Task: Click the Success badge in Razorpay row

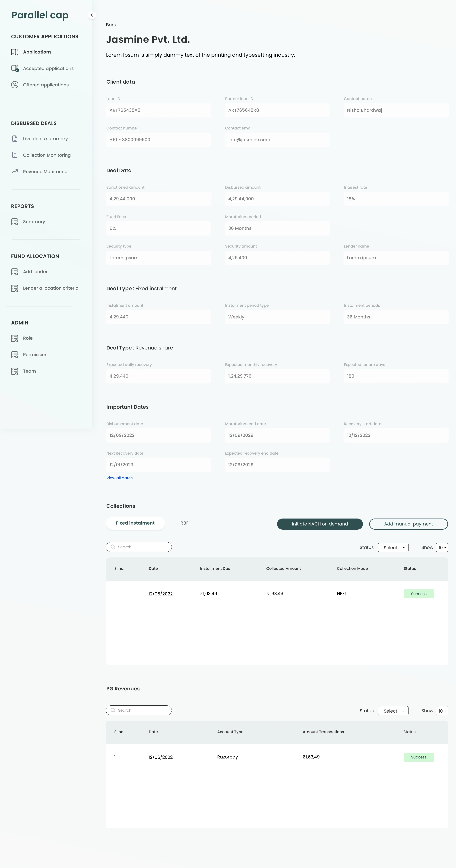Action: tap(419, 757)
